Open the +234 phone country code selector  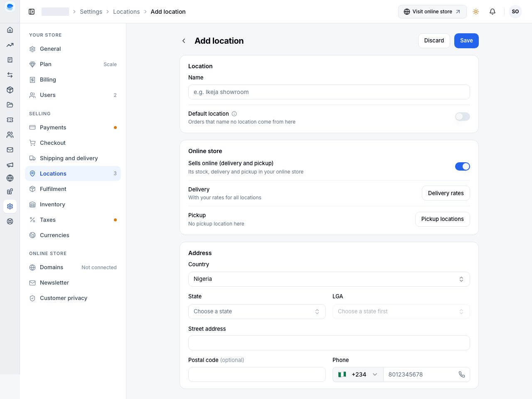point(358,374)
